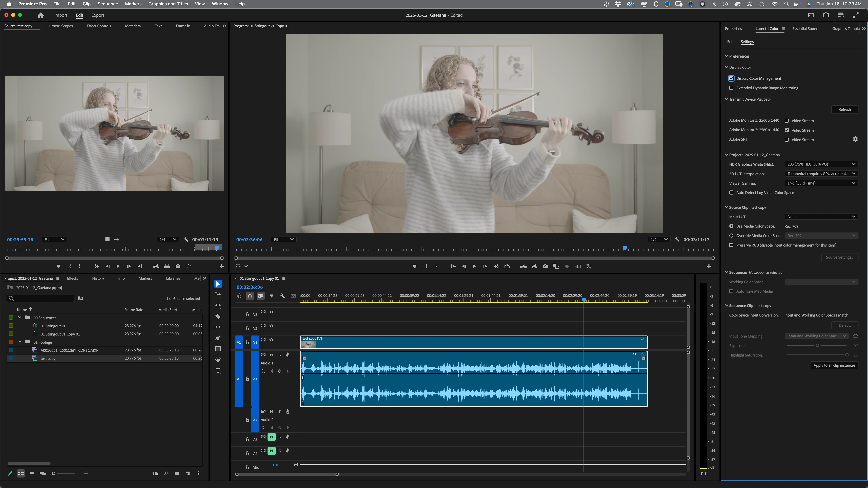Select Override Media Color Space radio button
This screenshot has width=868, height=488.
click(x=731, y=236)
